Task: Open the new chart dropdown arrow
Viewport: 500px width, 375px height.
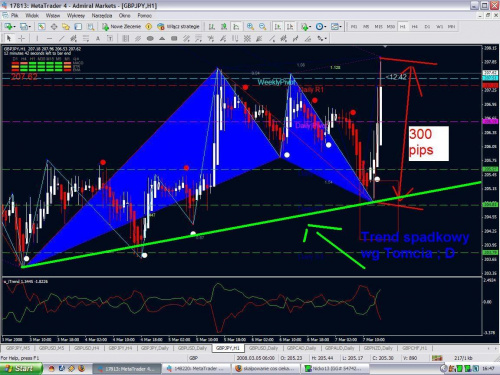Action: click(x=15, y=27)
